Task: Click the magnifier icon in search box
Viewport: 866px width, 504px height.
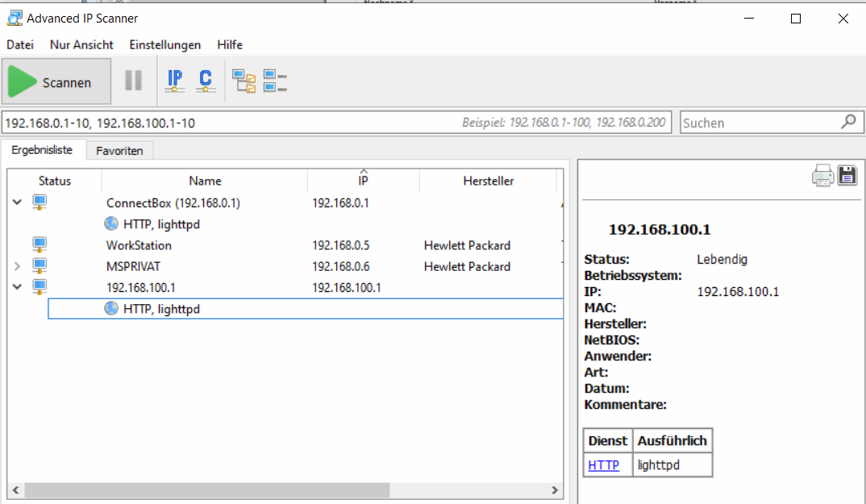Action: 848,122
